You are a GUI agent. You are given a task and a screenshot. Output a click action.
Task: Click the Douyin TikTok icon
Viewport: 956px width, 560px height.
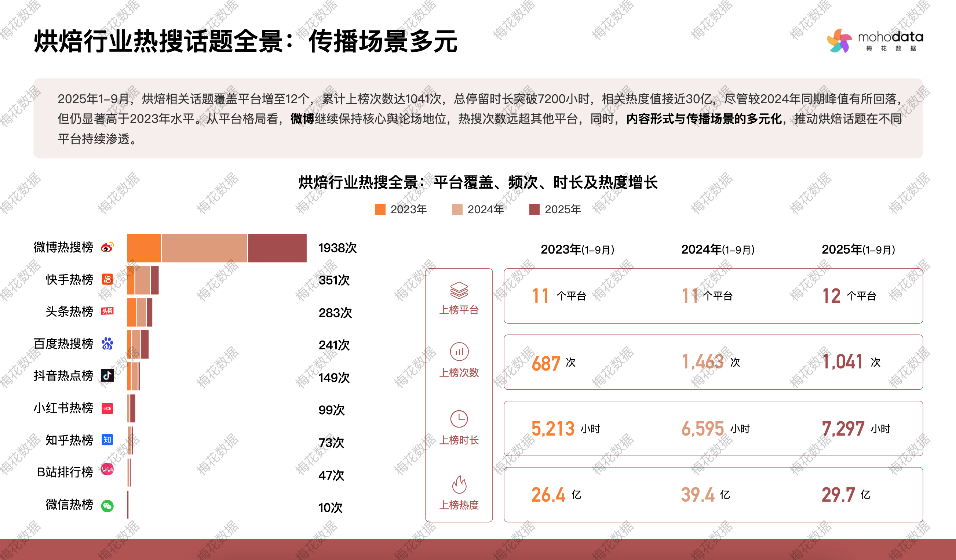pos(107,376)
